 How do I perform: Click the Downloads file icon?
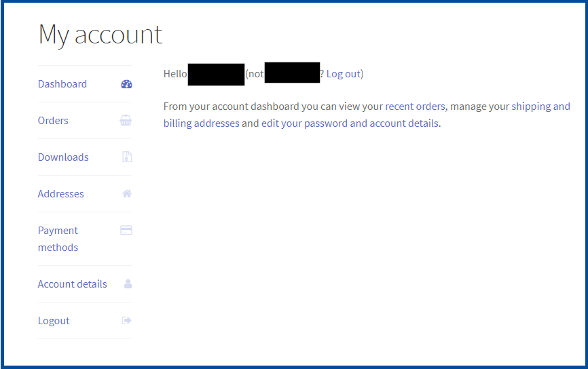[x=127, y=157]
